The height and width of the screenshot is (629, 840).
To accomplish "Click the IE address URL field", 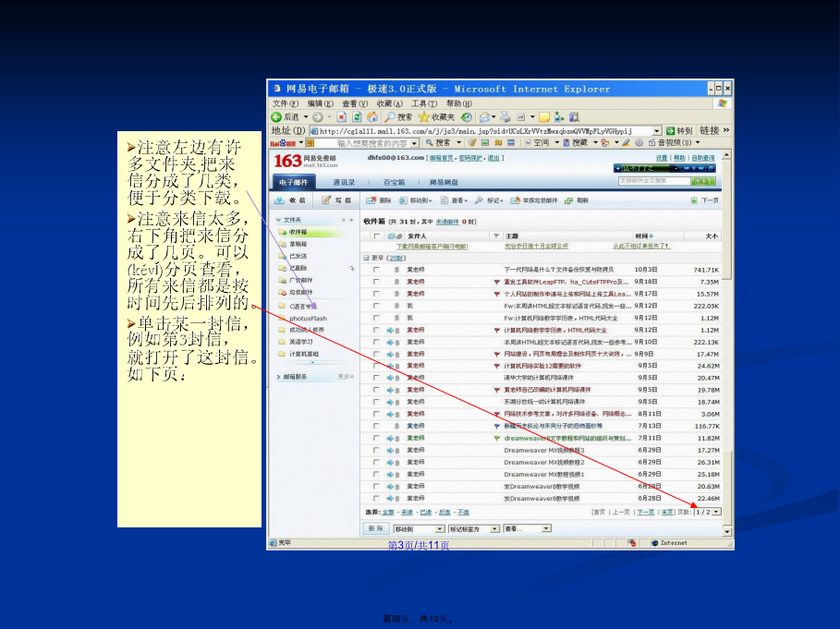I will point(481,131).
